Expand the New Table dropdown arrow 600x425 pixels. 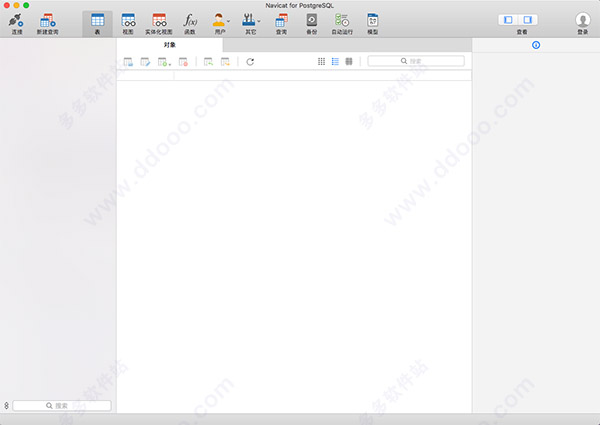tap(170, 64)
